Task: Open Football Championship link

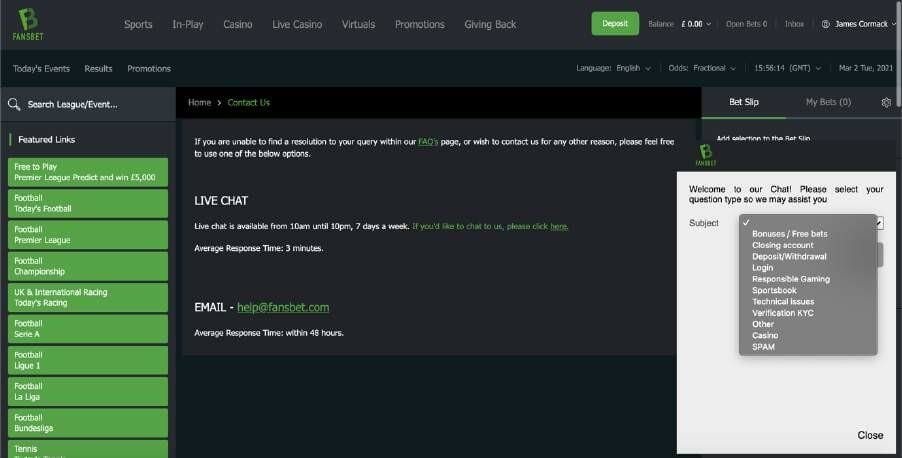Action: [88, 266]
